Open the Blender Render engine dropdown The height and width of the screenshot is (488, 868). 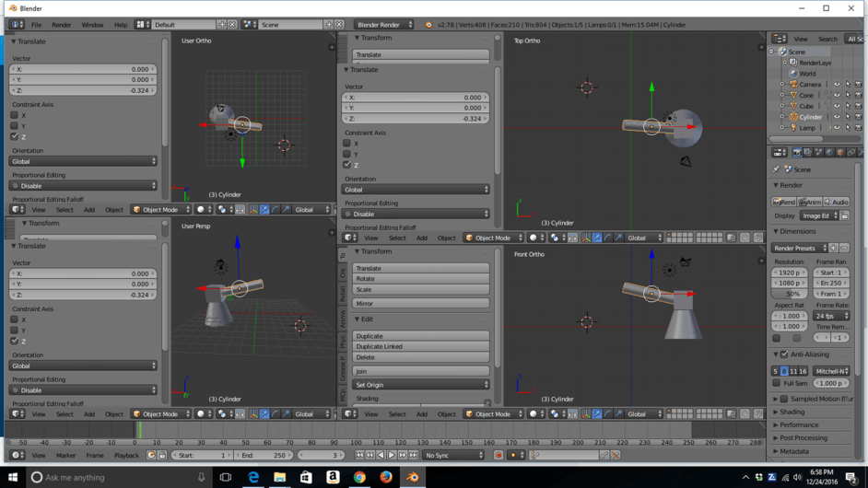pyautogui.click(x=384, y=25)
